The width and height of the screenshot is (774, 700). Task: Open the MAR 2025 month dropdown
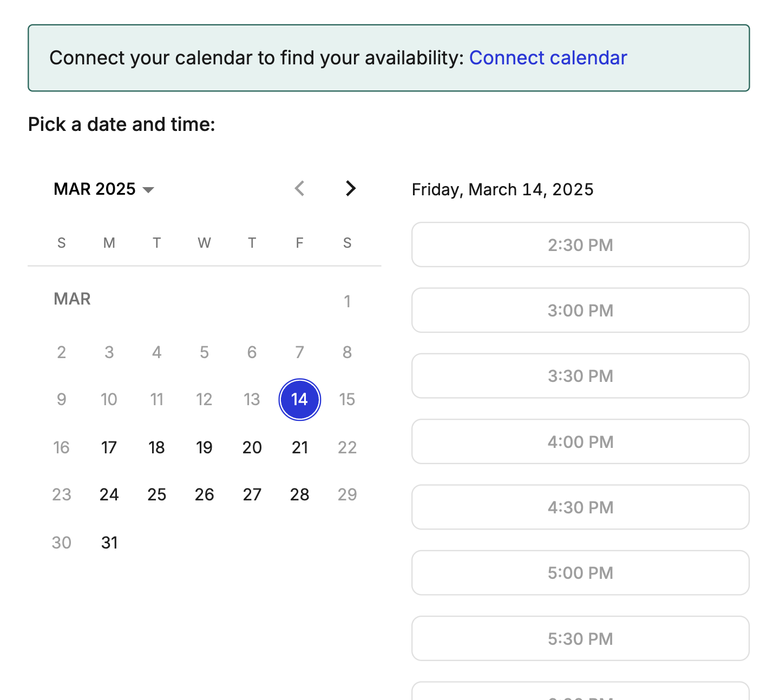[104, 189]
